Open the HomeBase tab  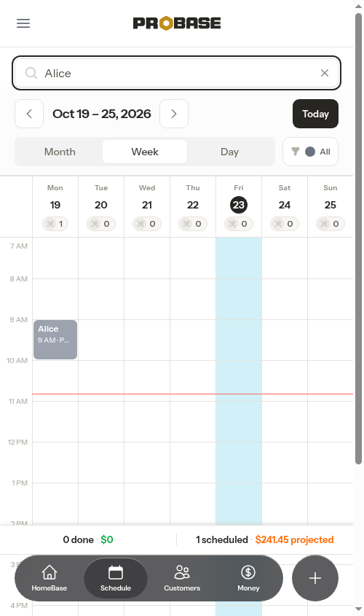[x=50, y=578]
